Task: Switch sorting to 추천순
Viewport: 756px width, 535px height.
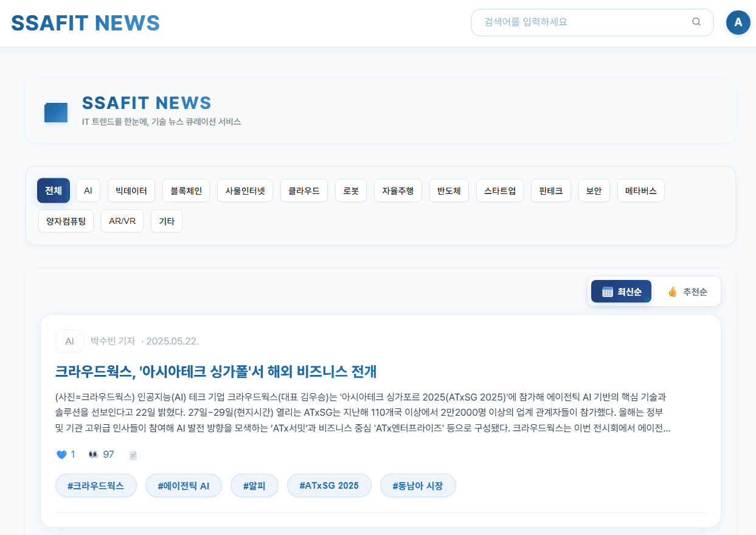Action: 687,291
